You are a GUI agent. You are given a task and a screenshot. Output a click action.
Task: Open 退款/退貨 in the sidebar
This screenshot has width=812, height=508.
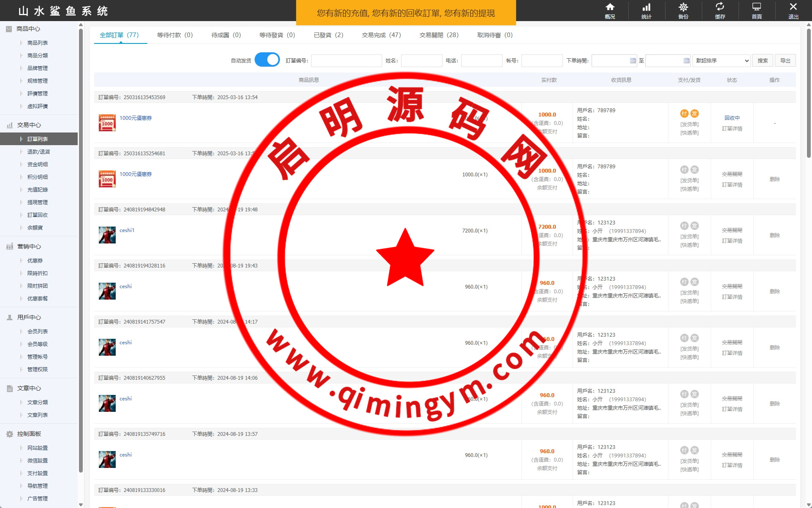(x=38, y=151)
